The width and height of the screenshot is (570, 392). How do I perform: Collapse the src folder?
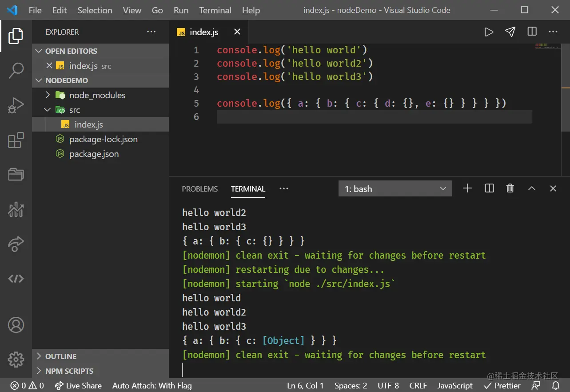click(x=48, y=110)
